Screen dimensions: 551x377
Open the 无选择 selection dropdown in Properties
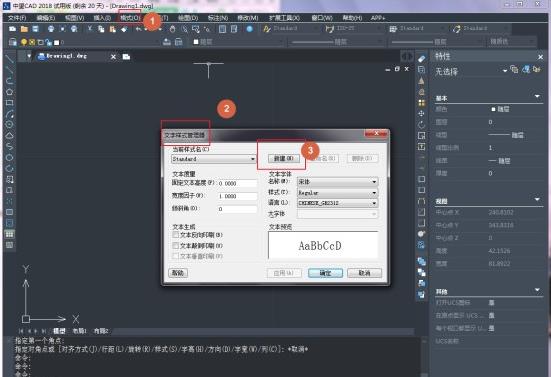tap(505, 71)
